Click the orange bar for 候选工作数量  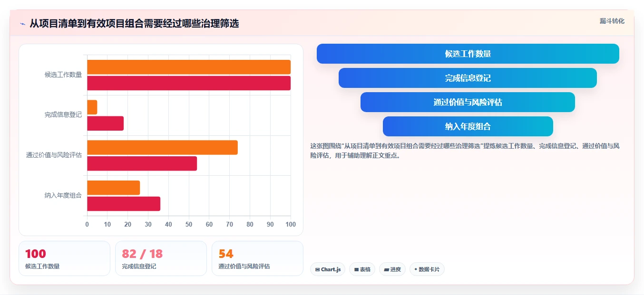pyautogui.click(x=189, y=67)
